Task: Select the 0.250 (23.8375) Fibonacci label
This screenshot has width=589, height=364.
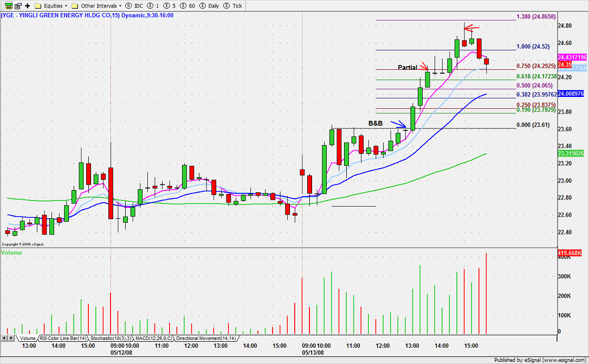Action: [536, 105]
